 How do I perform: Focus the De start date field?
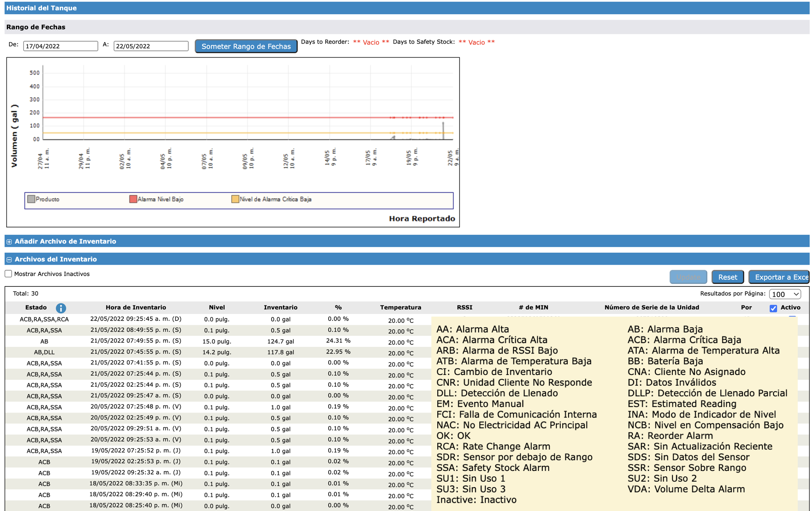(x=61, y=46)
